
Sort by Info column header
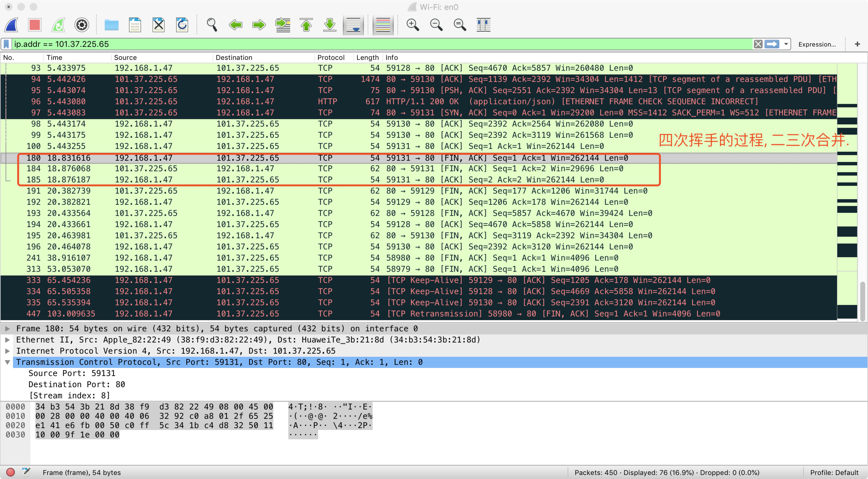610,57
